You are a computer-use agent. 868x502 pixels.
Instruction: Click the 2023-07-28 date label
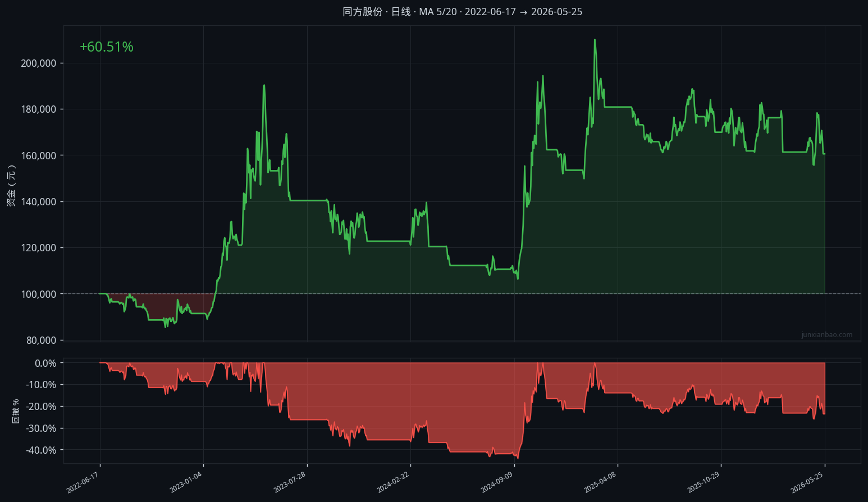(x=290, y=482)
